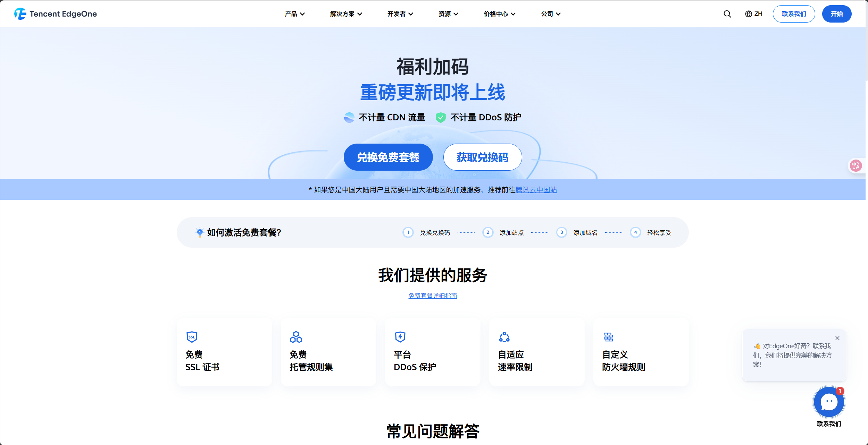Screen dimensions: 868x445
Task: Click the SSL shield icon card
Action: [192, 337]
